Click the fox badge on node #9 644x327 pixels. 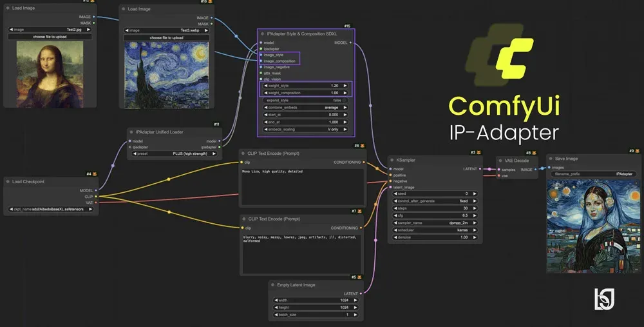(638, 151)
